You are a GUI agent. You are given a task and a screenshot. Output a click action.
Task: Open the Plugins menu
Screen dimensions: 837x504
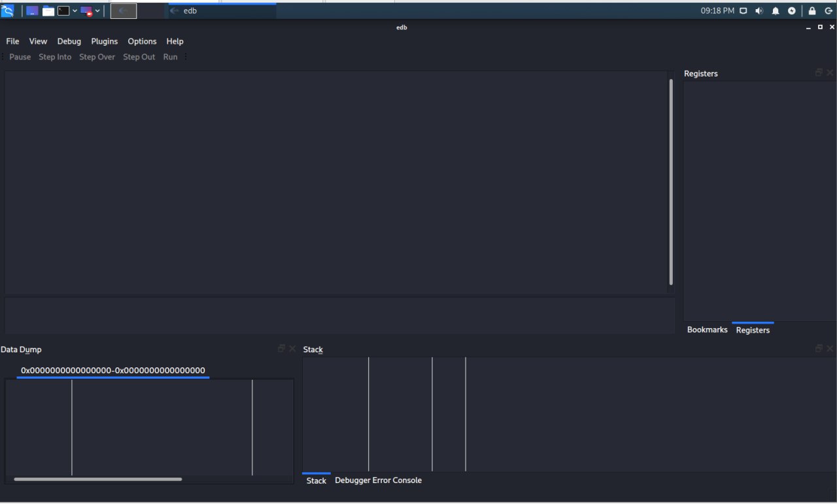(104, 41)
